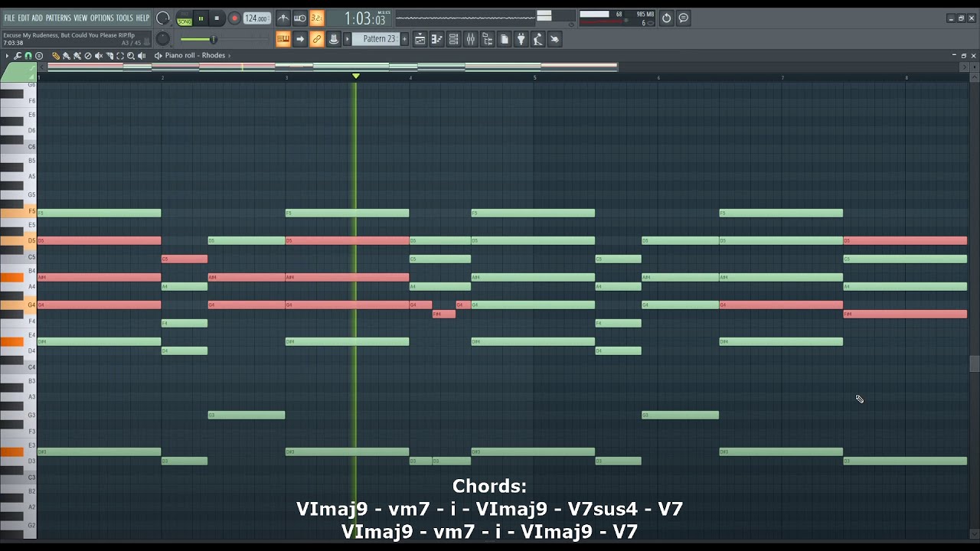Open the Playlist window

coord(420,39)
